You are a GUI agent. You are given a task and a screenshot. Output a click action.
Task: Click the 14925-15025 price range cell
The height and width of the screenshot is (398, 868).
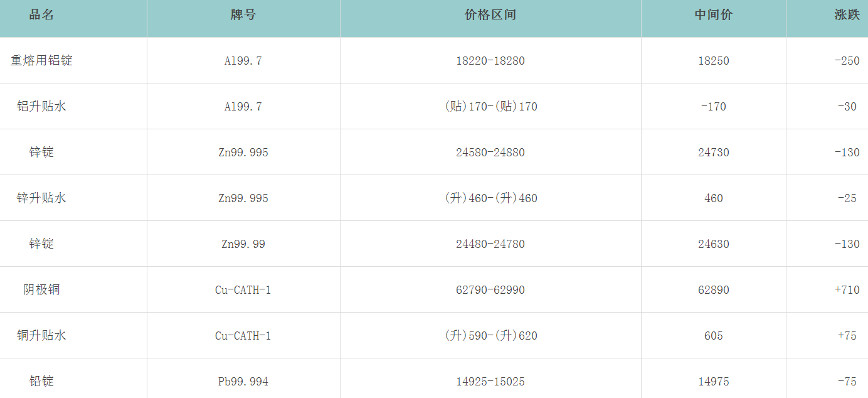490,382
